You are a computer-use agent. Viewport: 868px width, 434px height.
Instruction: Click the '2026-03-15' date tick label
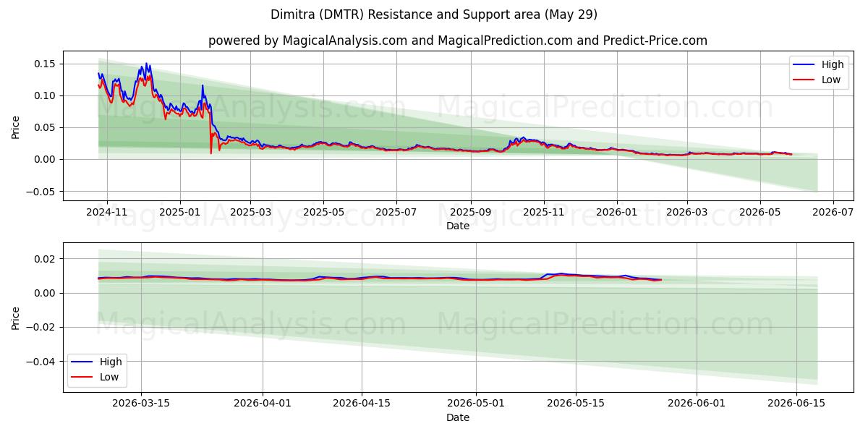(x=141, y=404)
